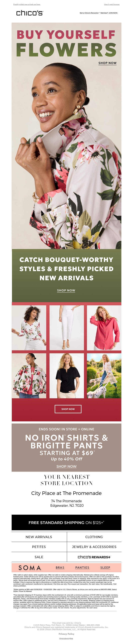
Task: Open the JEWELRY & ACCESSORIES menu item
Action: [x=94, y=547]
